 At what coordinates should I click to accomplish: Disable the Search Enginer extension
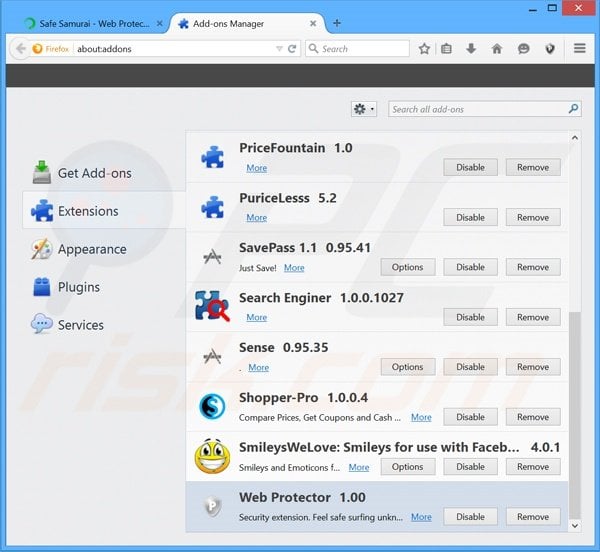pos(470,317)
